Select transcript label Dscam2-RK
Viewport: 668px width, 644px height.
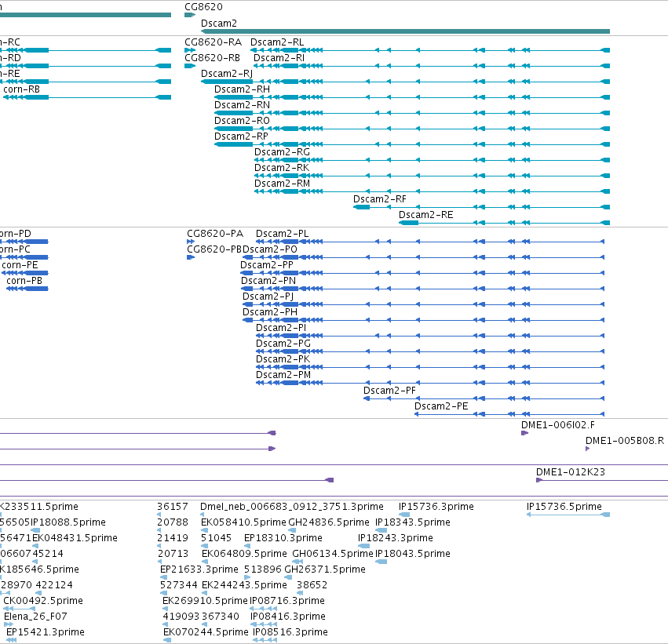(x=282, y=168)
